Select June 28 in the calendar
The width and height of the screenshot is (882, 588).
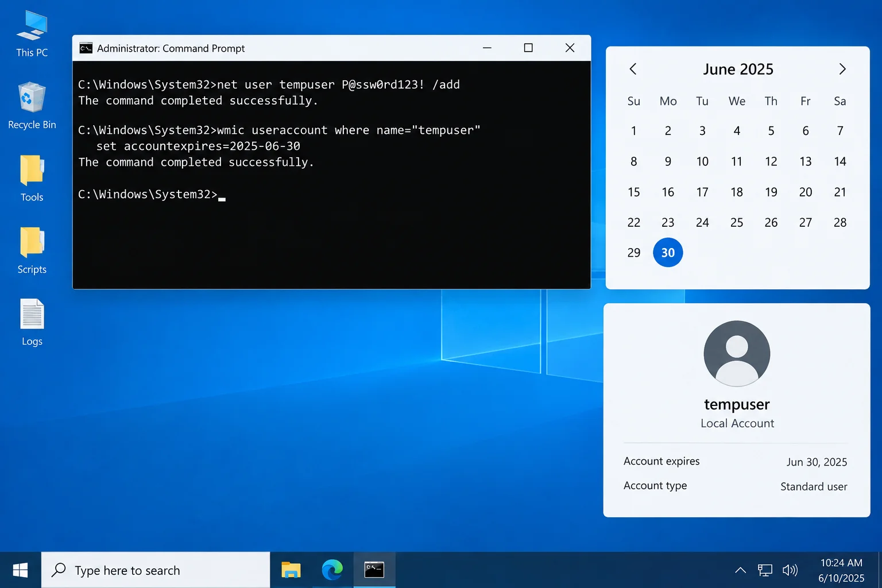[840, 222]
